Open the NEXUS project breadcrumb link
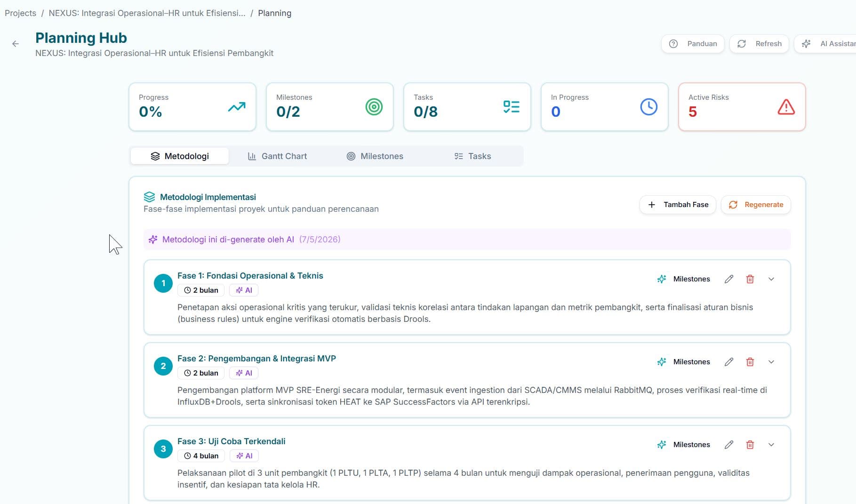This screenshot has height=504, width=856. click(x=147, y=13)
